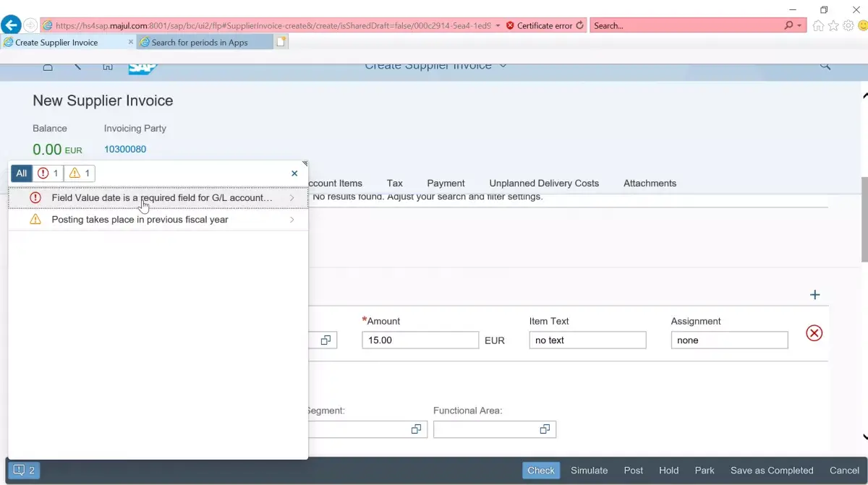Show all messages with the All filter
This screenshot has height=485, width=868.
click(22, 173)
